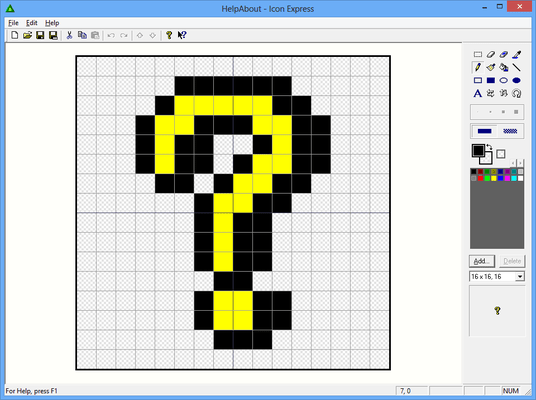Select the Paint Brush tool
536x400 pixels.
[491, 67]
